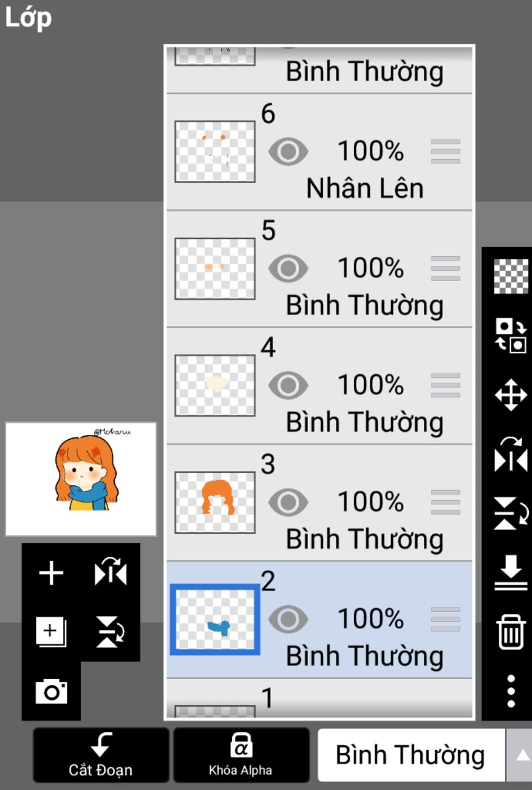This screenshot has height=790, width=532.
Task: Click the Cắt Đoạn clipping button
Action: (101, 755)
